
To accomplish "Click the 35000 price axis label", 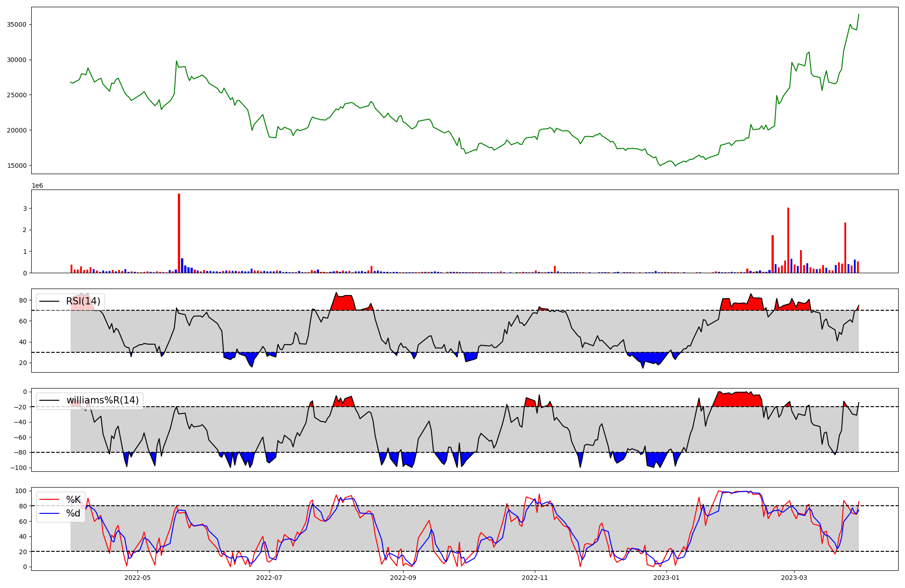I will click(16, 24).
